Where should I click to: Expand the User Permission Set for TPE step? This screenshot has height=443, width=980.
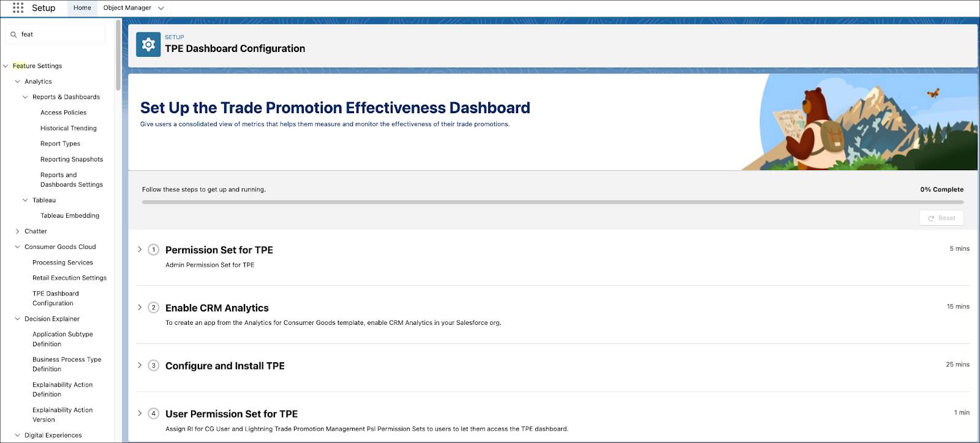140,414
